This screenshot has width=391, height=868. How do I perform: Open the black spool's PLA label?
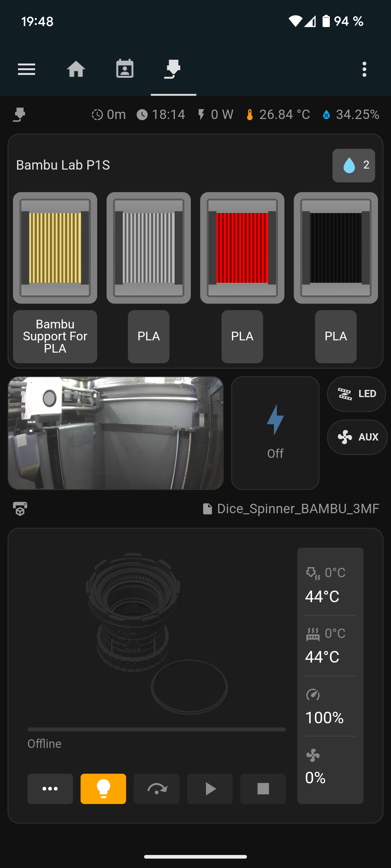pyautogui.click(x=336, y=336)
